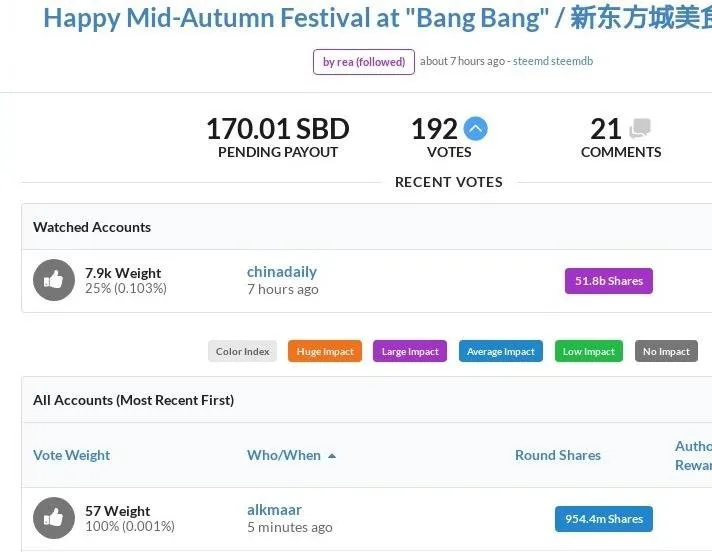Viewport: 712px width, 552px height.
Task: Open the steemd link
Action: pos(531,61)
